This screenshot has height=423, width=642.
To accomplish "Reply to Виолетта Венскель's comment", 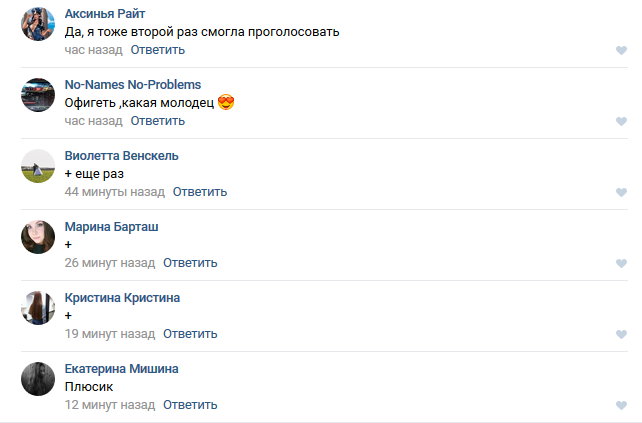I will [x=200, y=192].
